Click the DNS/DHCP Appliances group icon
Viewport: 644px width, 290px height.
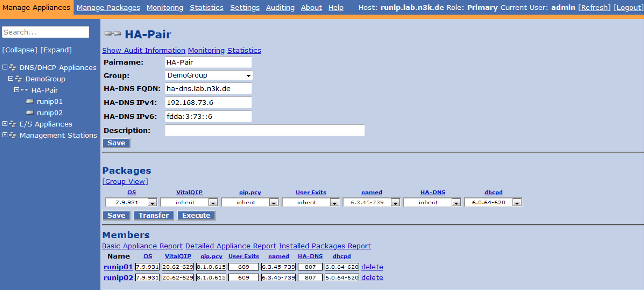12,67
